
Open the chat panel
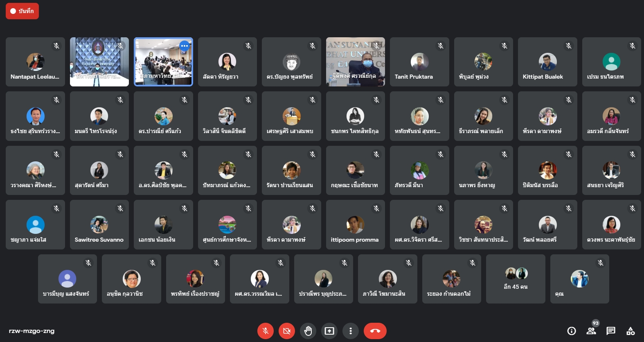tap(611, 331)
